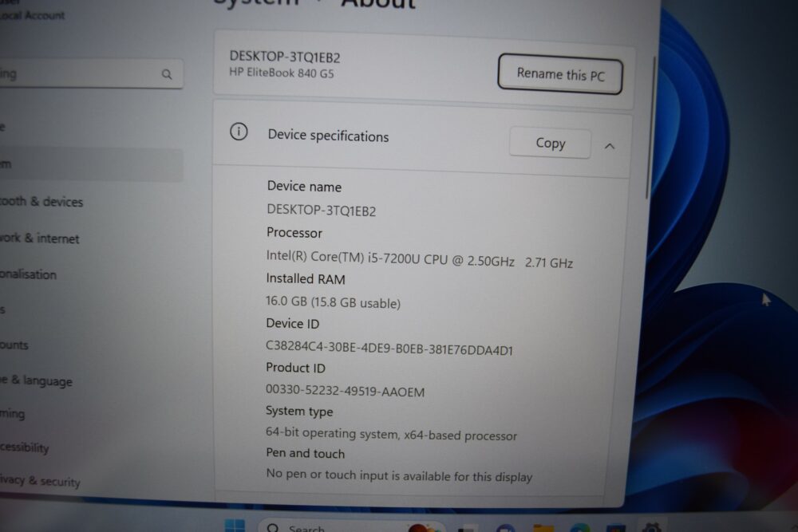Click the Device name label

[304, 186]
